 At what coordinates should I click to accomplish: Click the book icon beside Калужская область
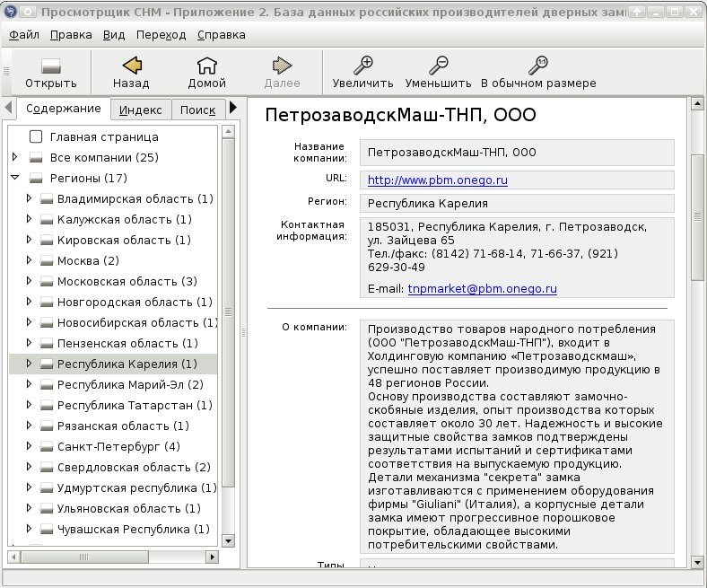click(x=47, y=220)
